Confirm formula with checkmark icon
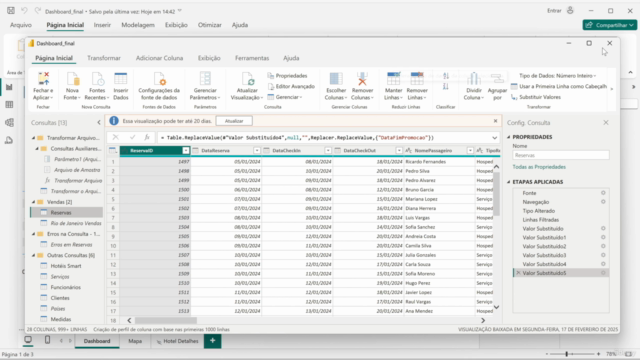The width and height of the screenshot is (640, 360). (132, 138)
